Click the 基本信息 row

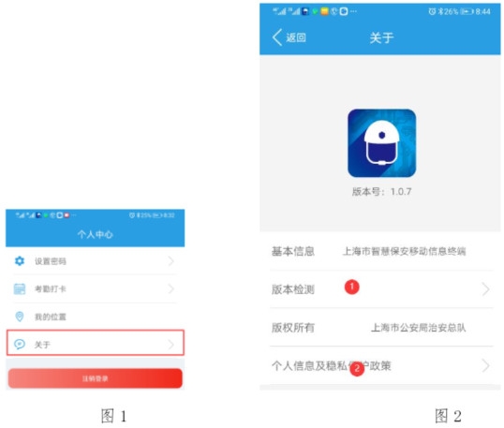380,251
